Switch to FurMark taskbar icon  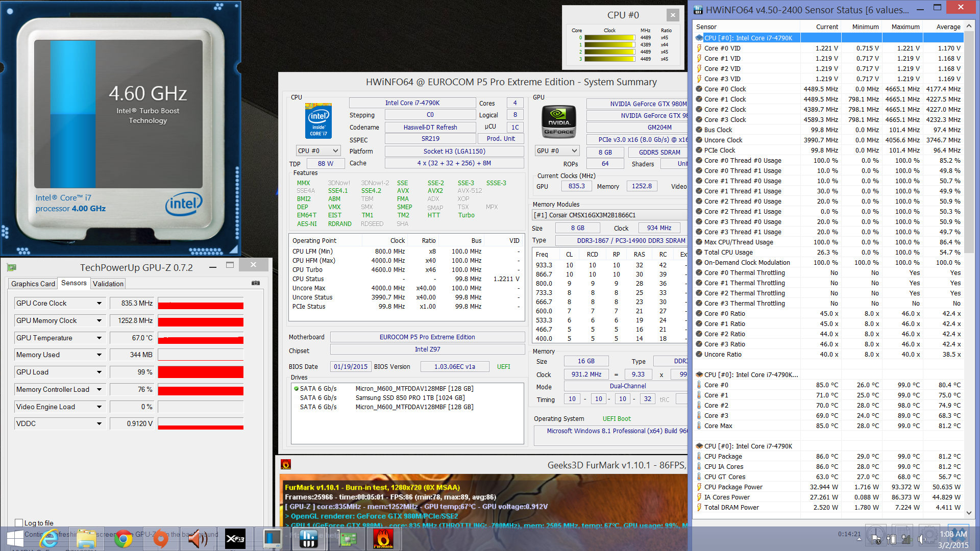[383, 539]
